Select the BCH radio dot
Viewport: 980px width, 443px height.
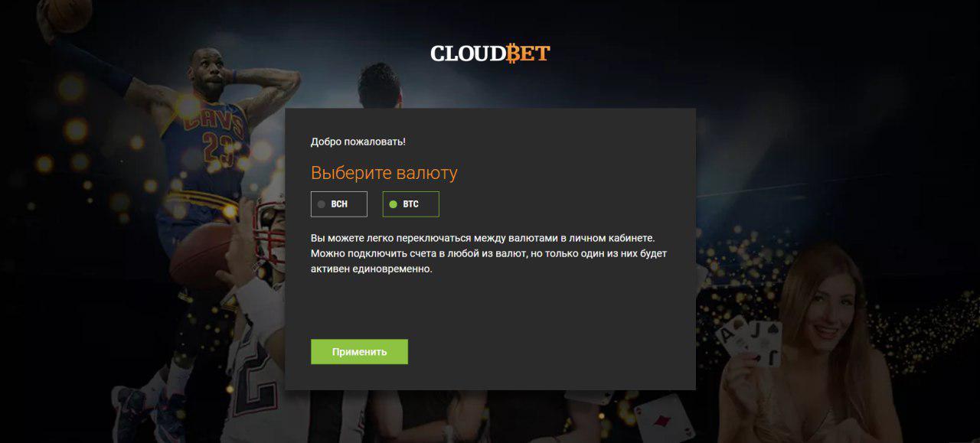tap(322, 204)
